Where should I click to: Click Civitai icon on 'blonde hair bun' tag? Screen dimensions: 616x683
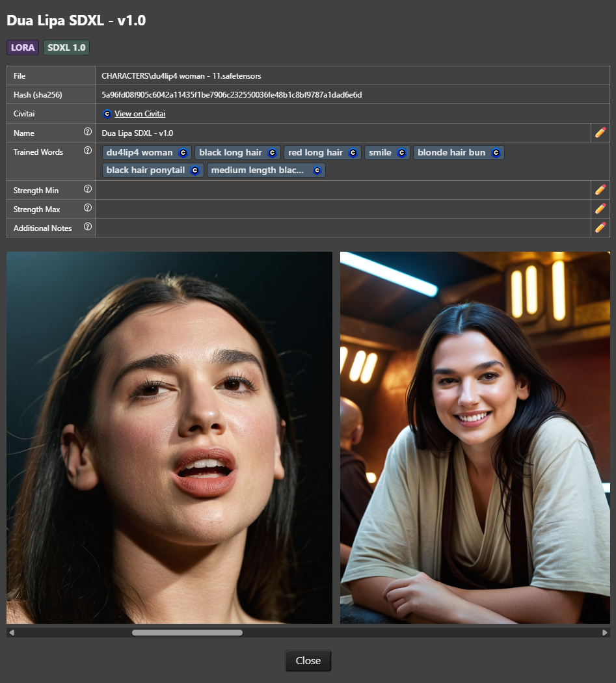click(496, 153)
